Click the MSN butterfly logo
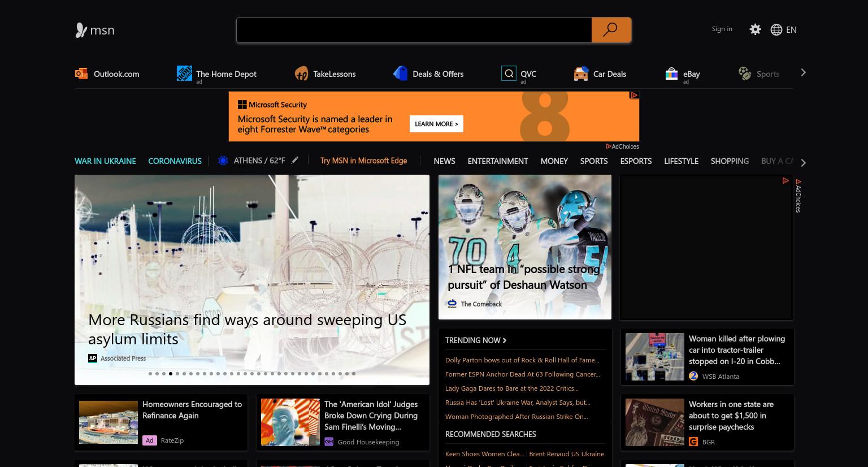This screenshot has width=868, height=467. [x=81, y=30]
